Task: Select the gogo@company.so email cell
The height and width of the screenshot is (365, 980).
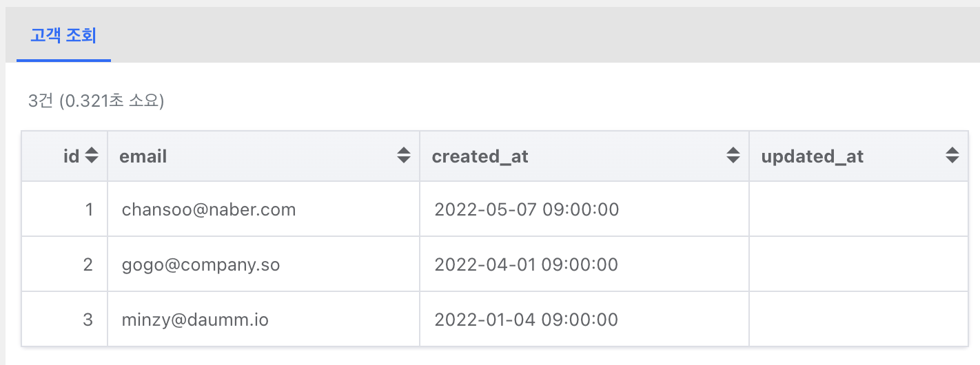Action: point(201,264)
